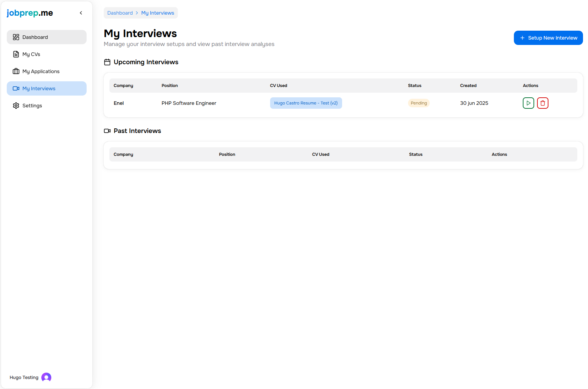Click the briefcase icon for My Applications
588x389 pixels.
[16, 71]
